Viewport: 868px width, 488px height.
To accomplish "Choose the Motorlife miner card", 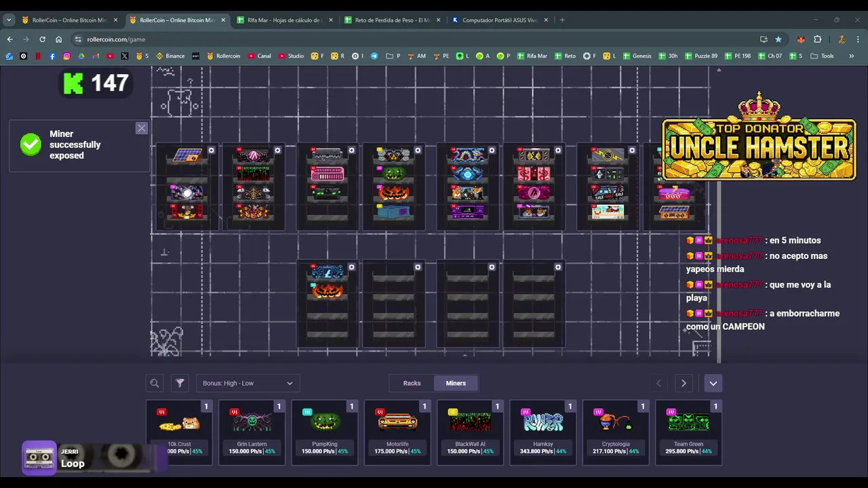I will (397, 432).
